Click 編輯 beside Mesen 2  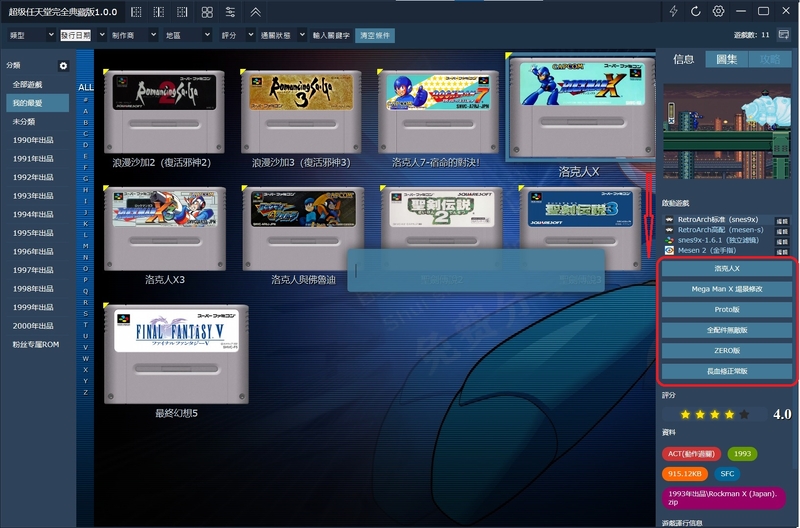coord(782,252)
